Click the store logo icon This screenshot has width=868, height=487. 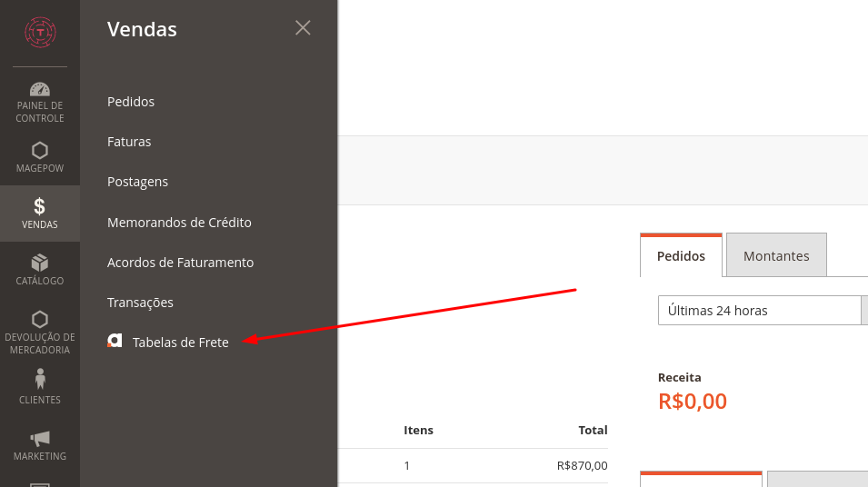[40, 32]
